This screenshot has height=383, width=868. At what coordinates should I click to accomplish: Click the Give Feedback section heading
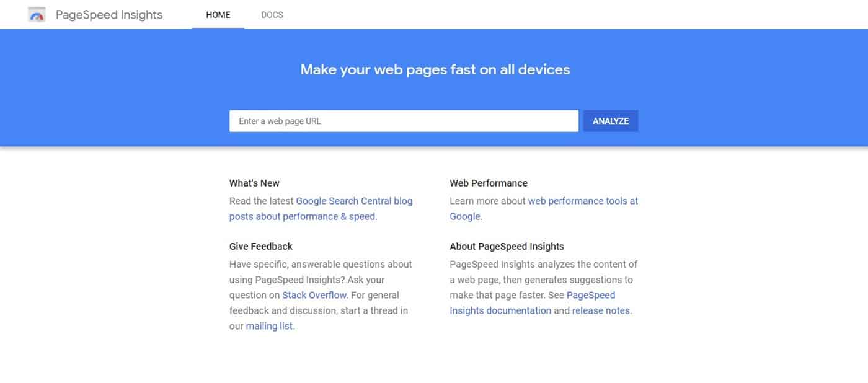coord(260,246)
